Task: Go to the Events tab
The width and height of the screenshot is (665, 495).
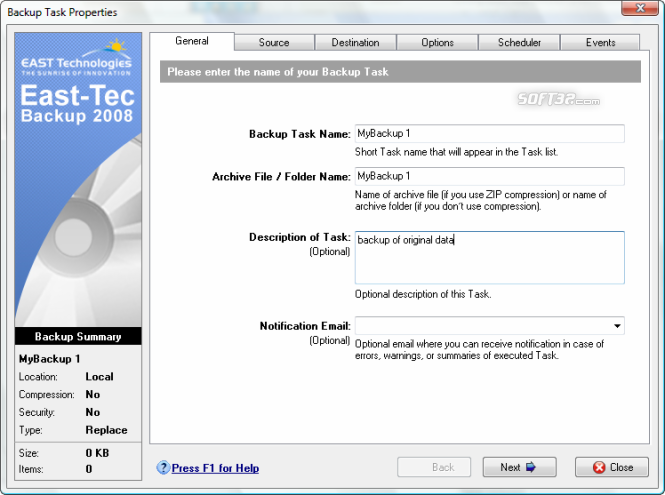Action: tap(600, 42)
